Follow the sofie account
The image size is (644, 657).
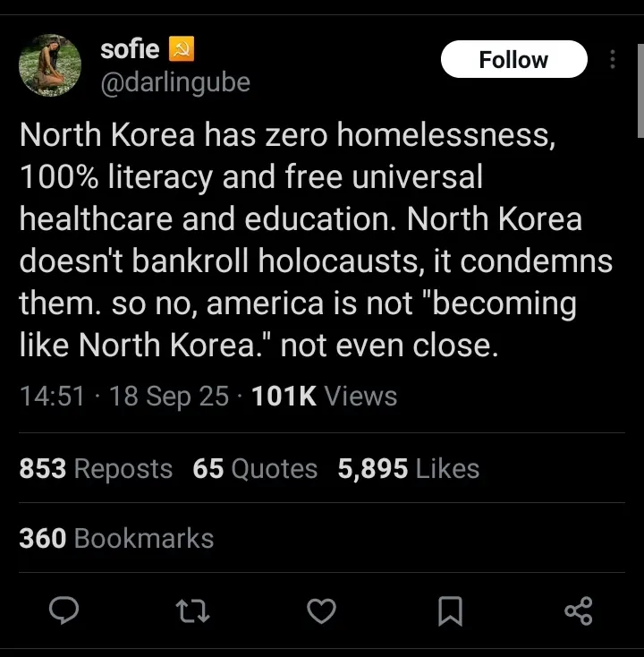pos(513,60)
